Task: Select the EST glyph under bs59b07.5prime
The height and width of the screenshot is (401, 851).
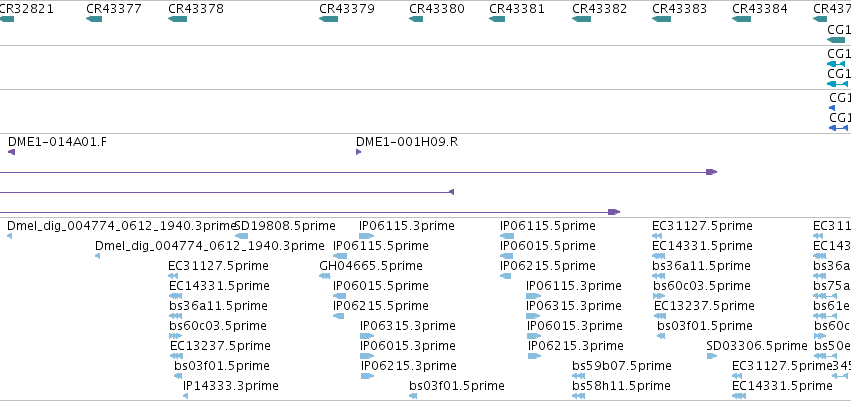Action: (x=579, y=376)
